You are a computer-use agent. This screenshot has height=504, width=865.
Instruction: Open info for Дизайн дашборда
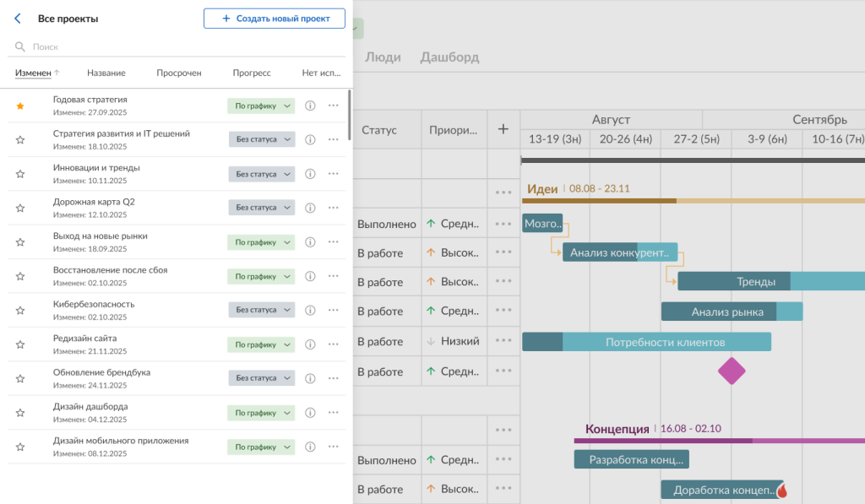(310, 413)
